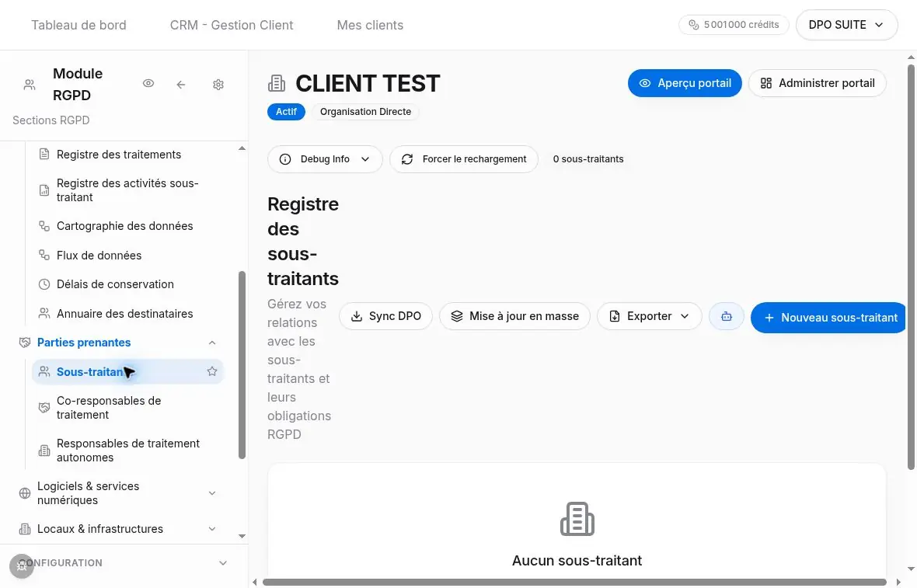This screenshot has width=917, height=588.
Task: Click the globe icon of Logiciels & services numériques
Action: (25, 493)
